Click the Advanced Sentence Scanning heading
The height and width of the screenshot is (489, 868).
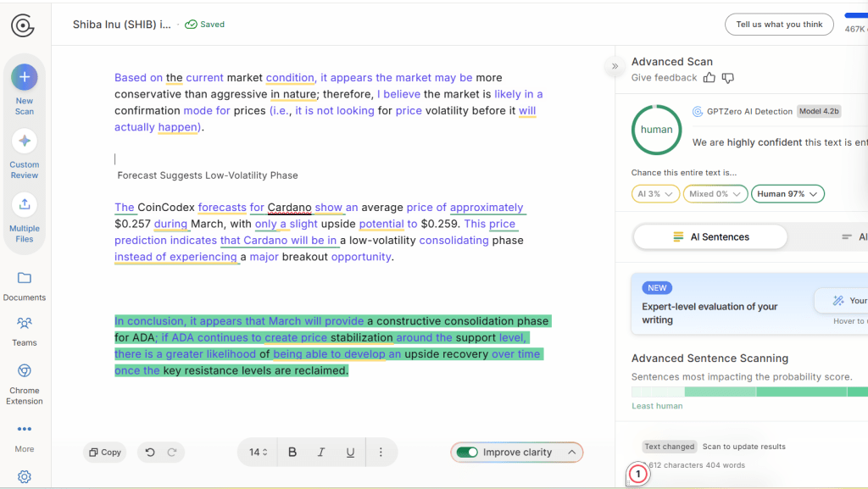click(x=709, y=358)
